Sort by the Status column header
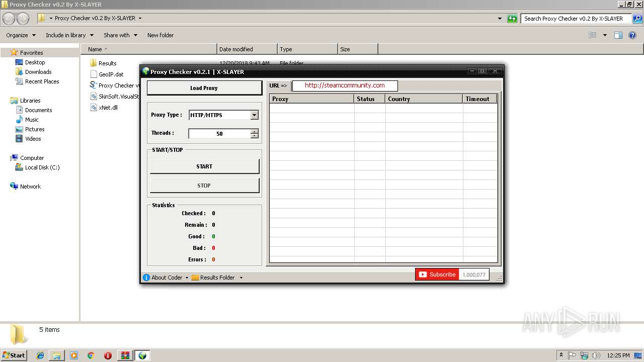 point(370,99)
